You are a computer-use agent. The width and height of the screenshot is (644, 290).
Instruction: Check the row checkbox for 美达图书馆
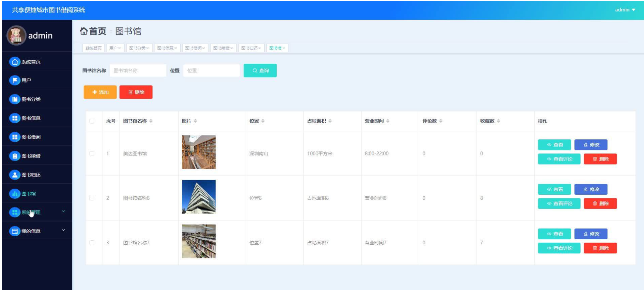tap(92, 153)
